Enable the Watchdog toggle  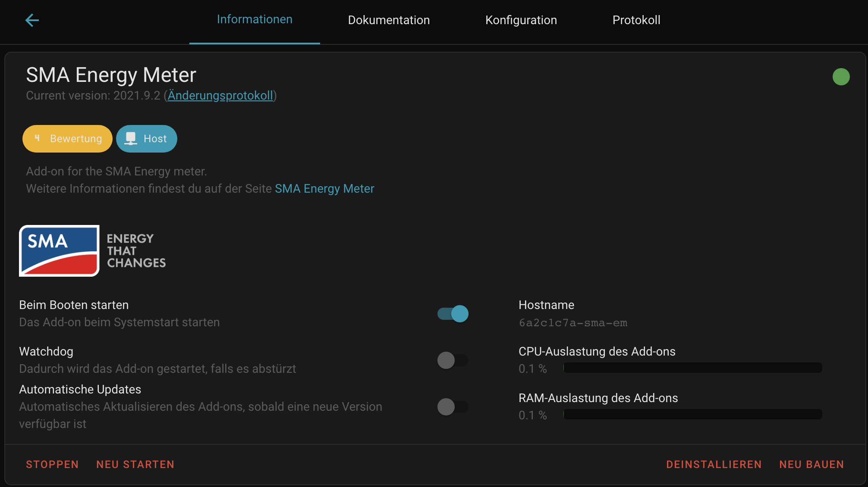coord(453,360)
